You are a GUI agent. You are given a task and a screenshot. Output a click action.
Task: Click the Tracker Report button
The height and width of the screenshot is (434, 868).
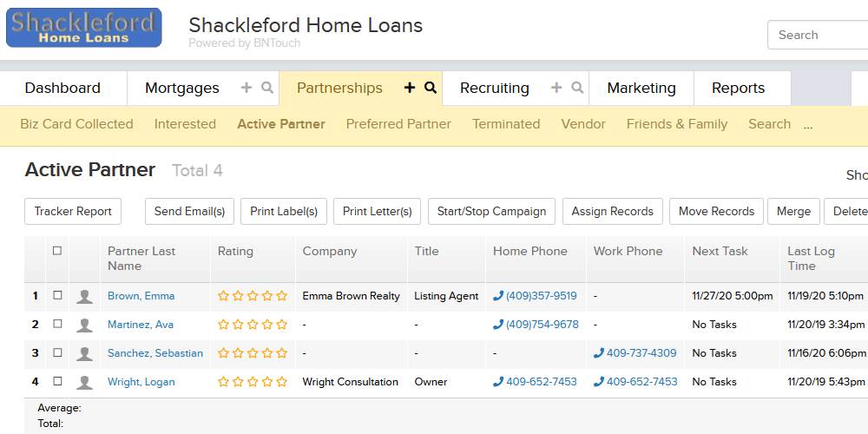(x=73, y=212)
